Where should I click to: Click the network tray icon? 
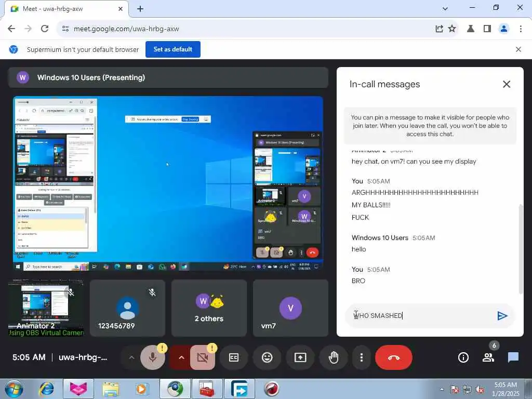[x=467, y=390]
